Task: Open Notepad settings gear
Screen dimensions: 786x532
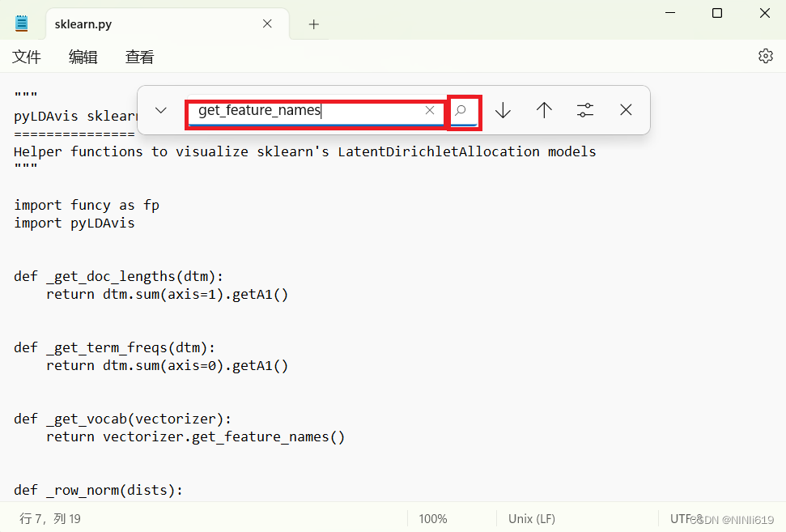Action: tap(765, 56)
